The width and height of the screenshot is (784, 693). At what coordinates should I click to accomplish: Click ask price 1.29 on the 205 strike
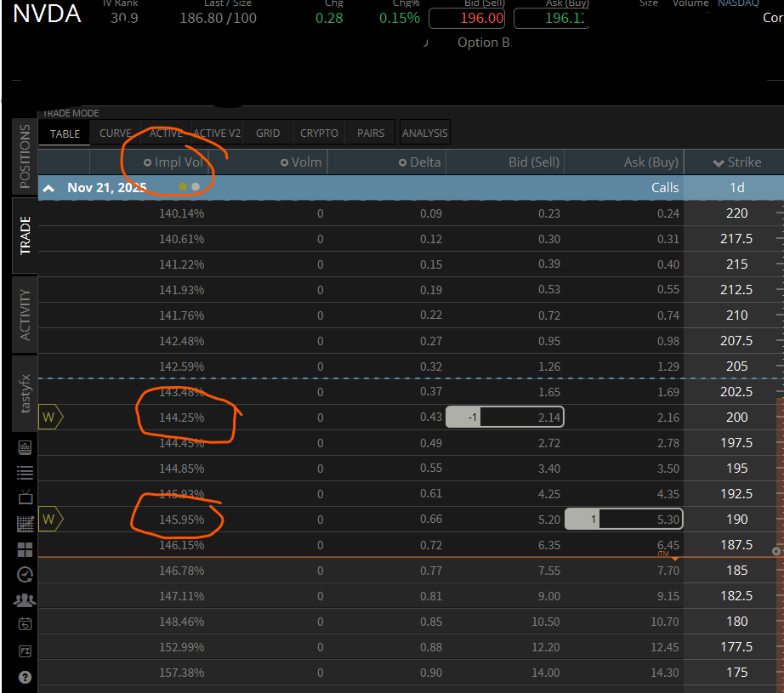[668, 366]
